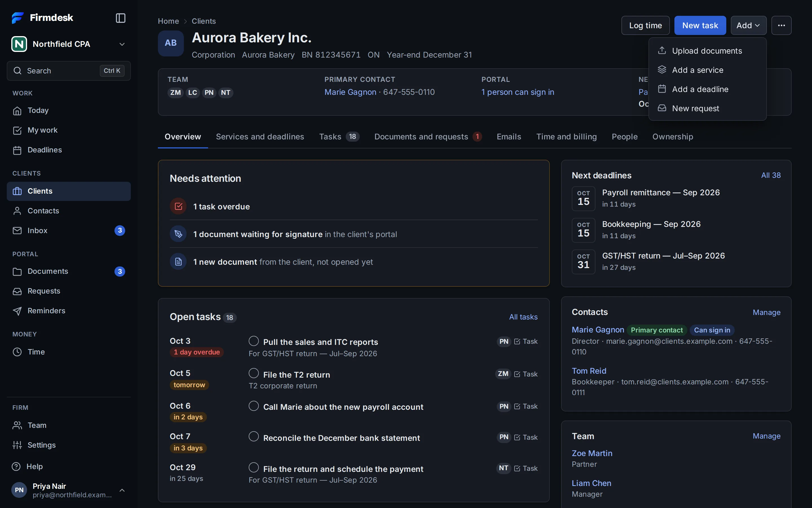Open portal Documents in sidebar

point(69,271)
